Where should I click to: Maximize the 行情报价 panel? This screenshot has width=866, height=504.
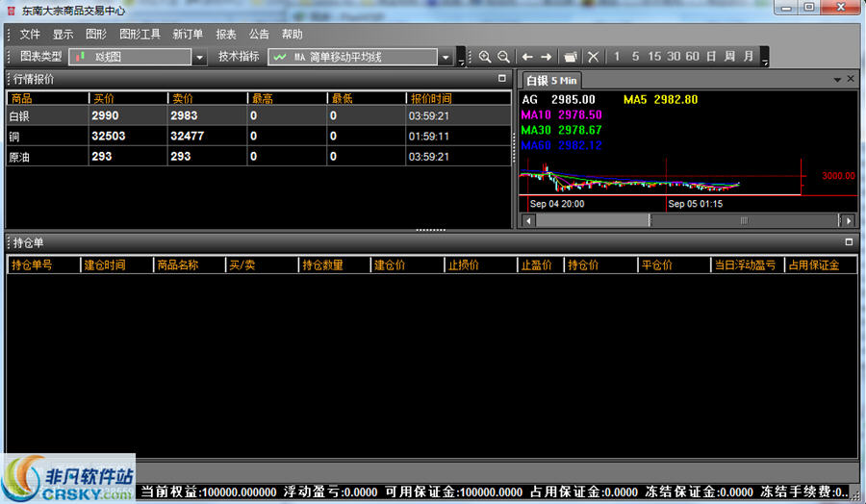point(501,78)
